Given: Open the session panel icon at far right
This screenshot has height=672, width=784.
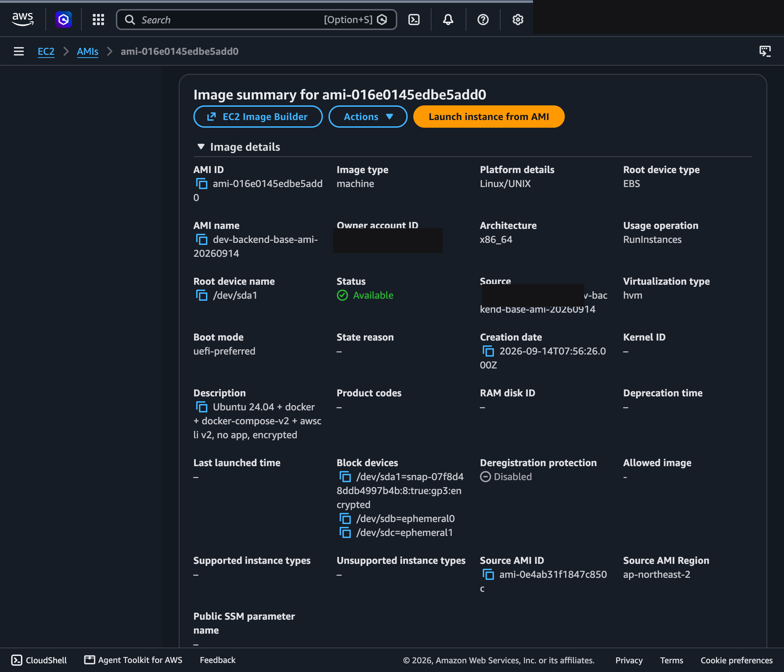Looking at the screenshot, I should [765, 51].
